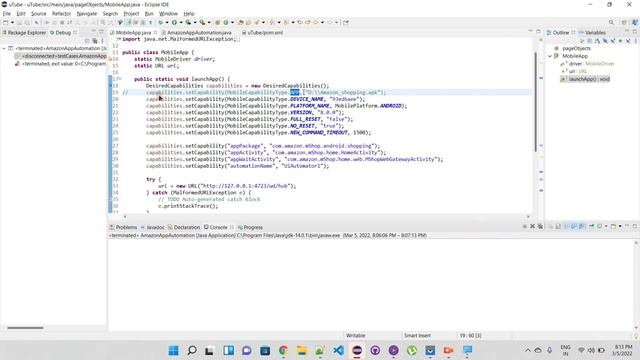The height and width of the screenshot is (360, 640).
Task: Click the Sort icon in Outline toolbar
Action: tap(598, 41)
